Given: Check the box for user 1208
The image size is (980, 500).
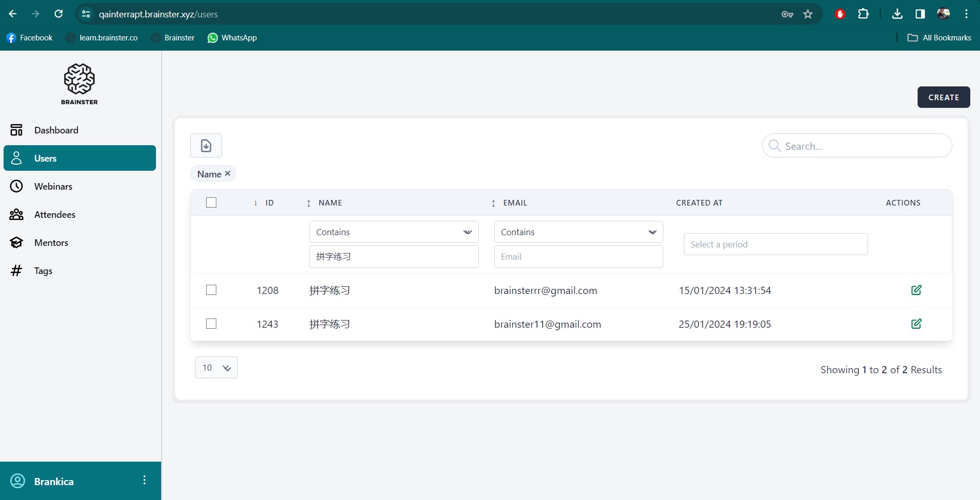Looking at the screenshot, I should point(211,290).
